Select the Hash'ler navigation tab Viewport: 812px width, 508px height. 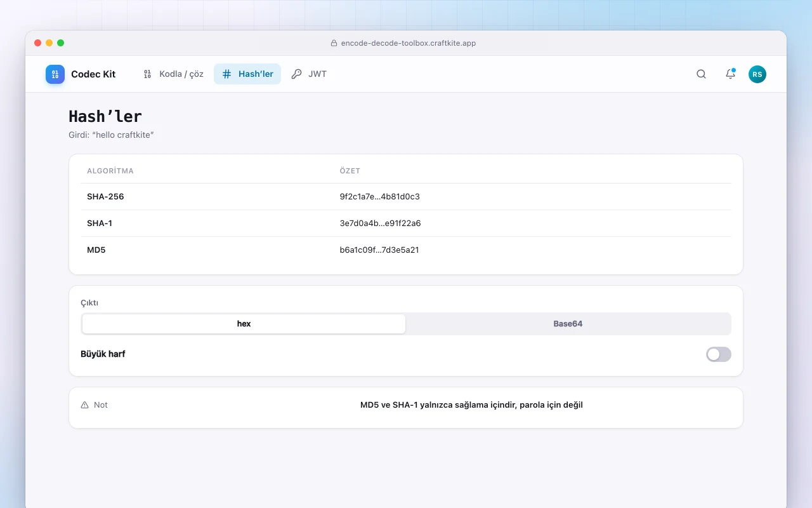pyautogui.click(x=247, y=74)
